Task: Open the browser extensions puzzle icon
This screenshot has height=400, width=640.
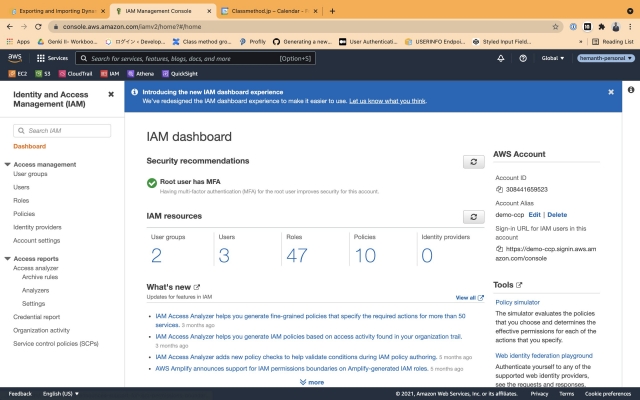Action: [x=602, y=27]
